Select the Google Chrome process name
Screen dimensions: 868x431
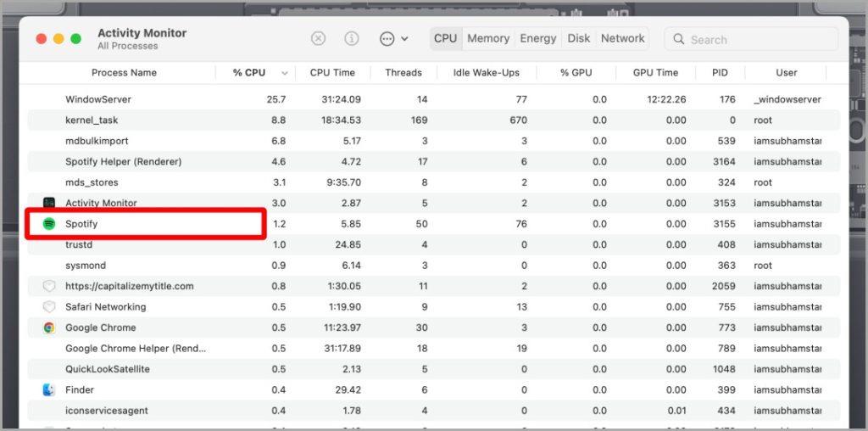100,327
